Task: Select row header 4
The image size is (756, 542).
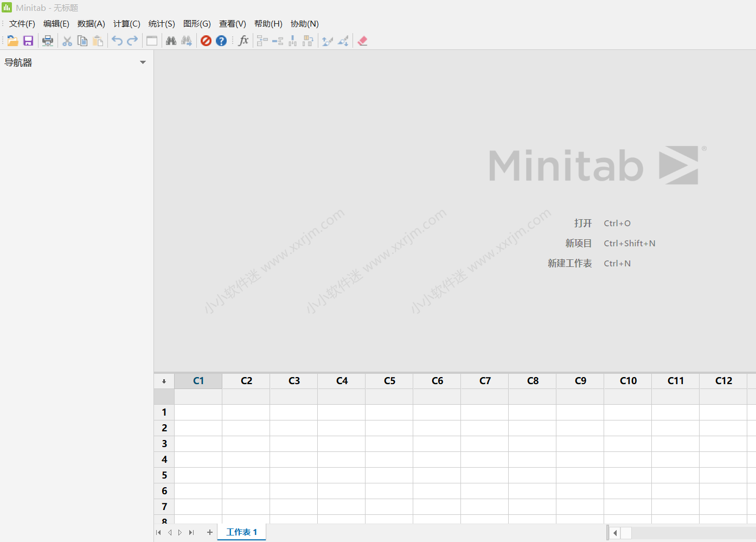Action: click(x=164, y=460)
